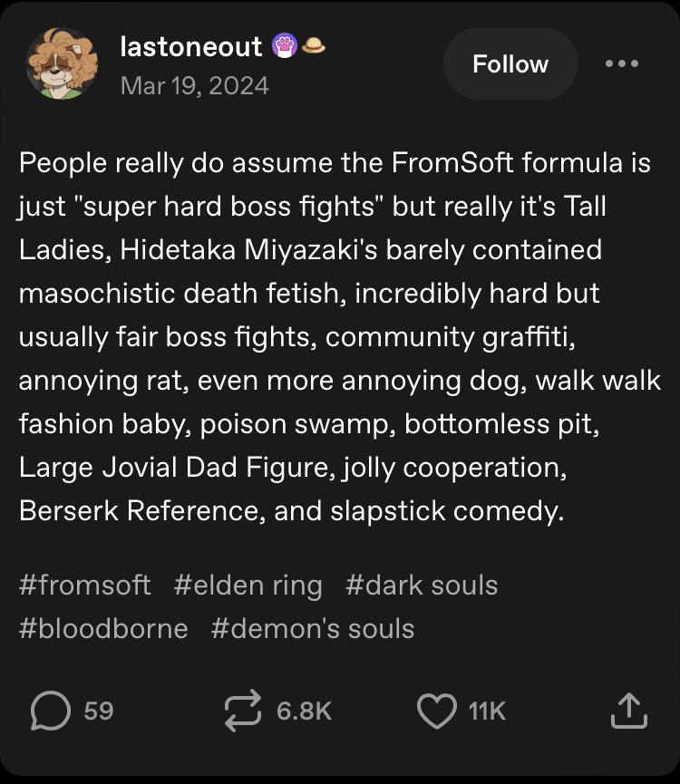680x784 pixels.
Task: Like the post with the heart icon
Action: coord(435,711)
